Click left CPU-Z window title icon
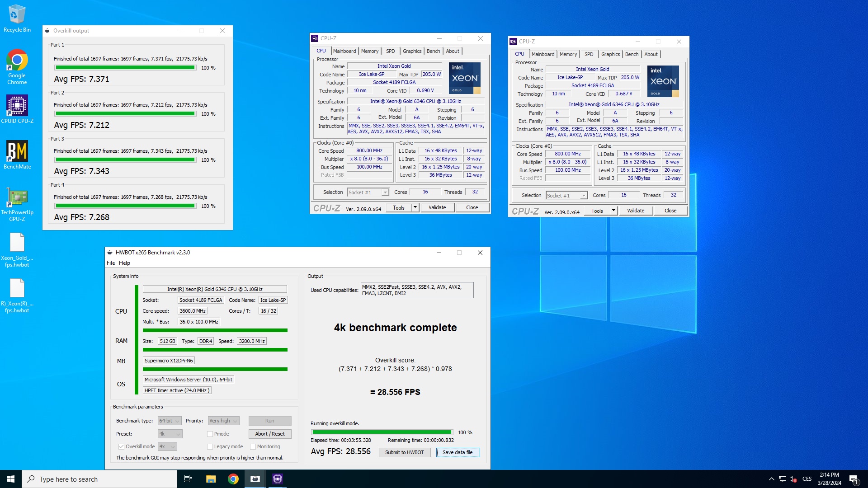Viewport: 868px width, 488px height. 315,38
